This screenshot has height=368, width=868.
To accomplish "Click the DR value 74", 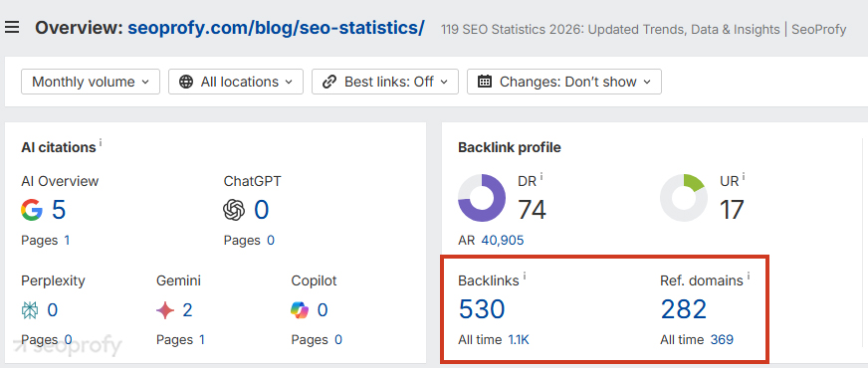I will [x=532, y=210].
